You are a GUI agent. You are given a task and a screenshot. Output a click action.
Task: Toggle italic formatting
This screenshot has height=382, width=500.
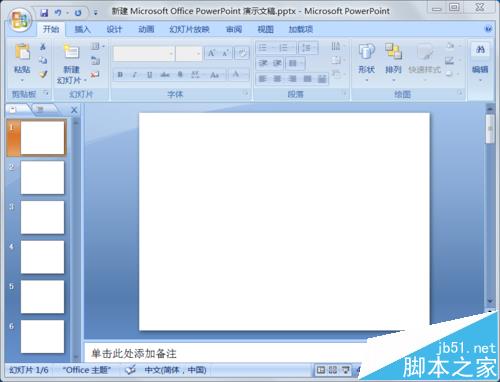(x=135, y=75)
